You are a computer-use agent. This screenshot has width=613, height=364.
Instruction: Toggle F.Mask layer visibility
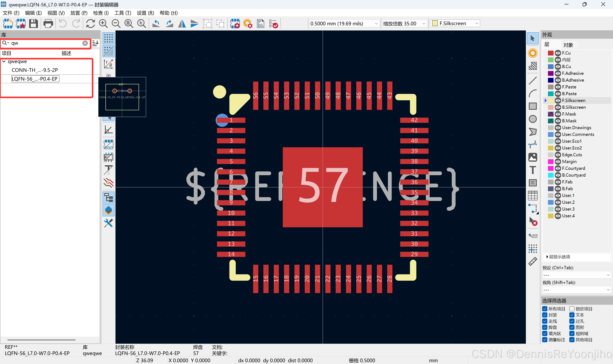pos(558,114)
